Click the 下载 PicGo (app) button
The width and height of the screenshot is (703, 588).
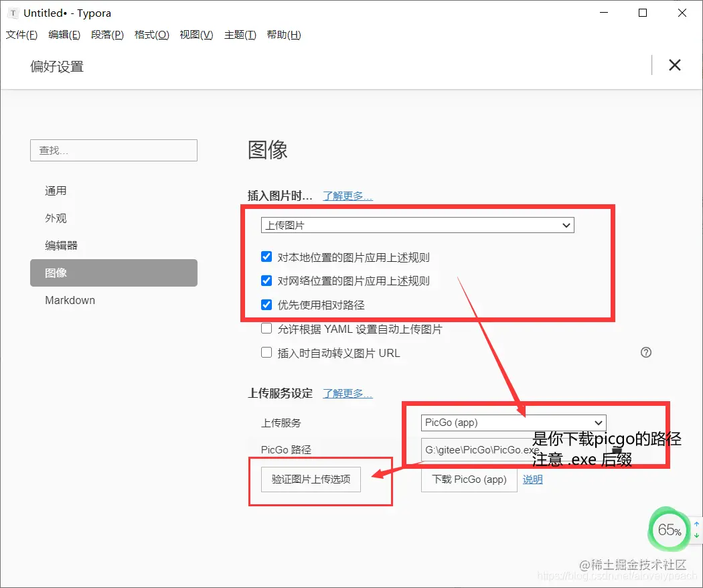[x=469, y=480]
